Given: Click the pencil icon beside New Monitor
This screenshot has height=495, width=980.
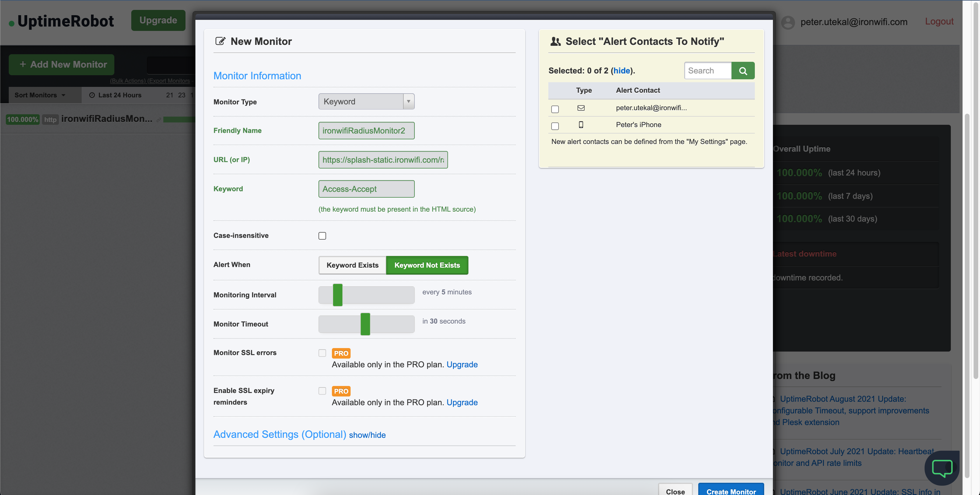Looking at the screenshot, I should coord(221,41).
